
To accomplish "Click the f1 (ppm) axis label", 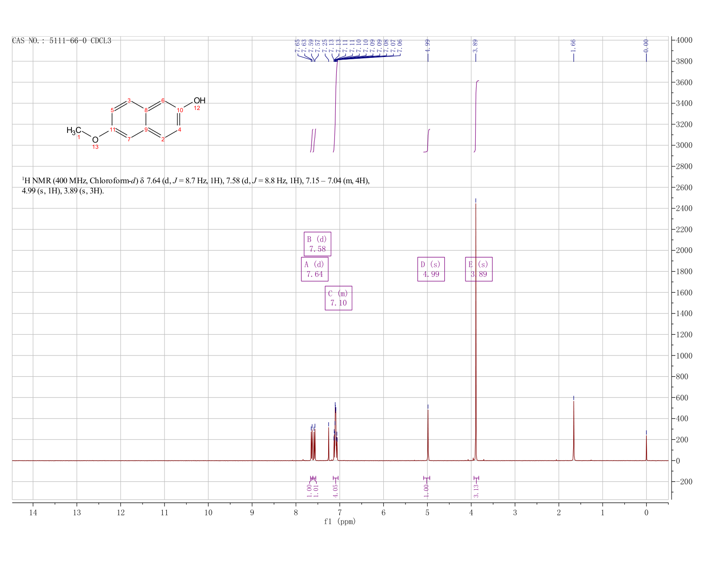I will pyautogui.click(x=340, y=521).
